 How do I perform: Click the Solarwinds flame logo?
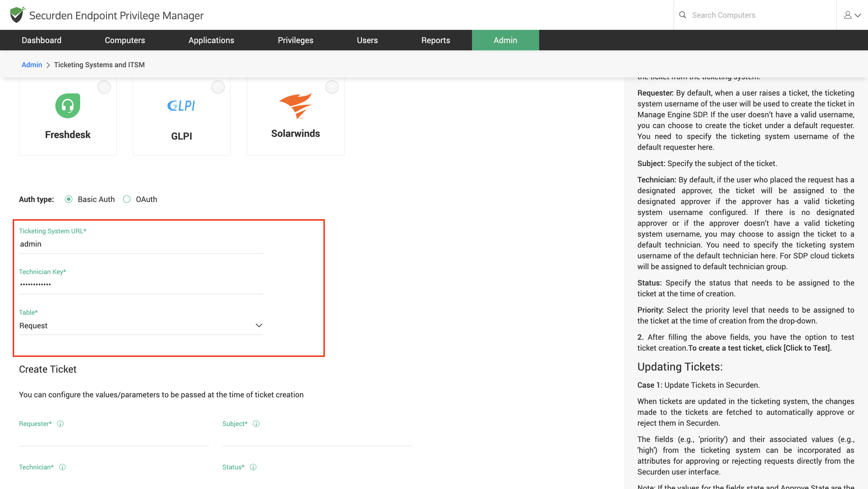[x=295, y=106]
